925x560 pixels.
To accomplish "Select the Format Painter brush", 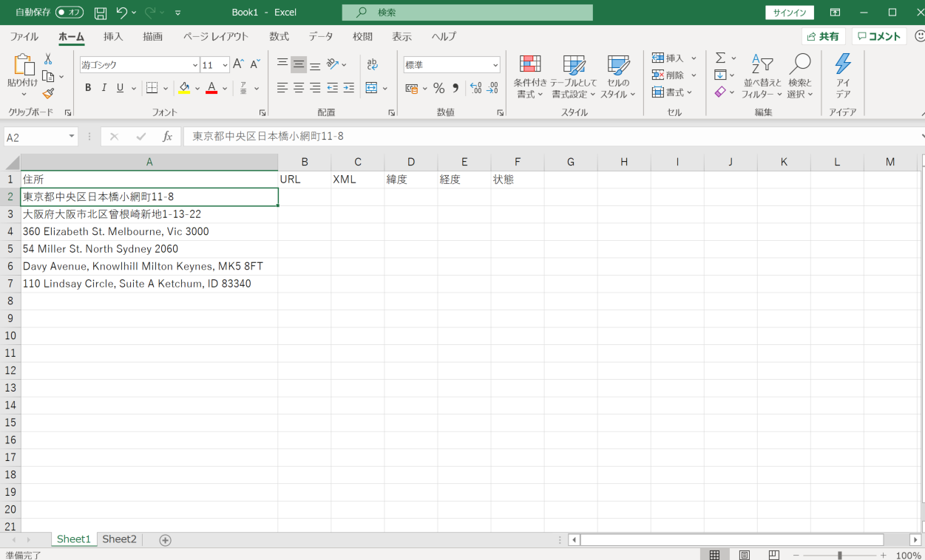I will [48, 93].
